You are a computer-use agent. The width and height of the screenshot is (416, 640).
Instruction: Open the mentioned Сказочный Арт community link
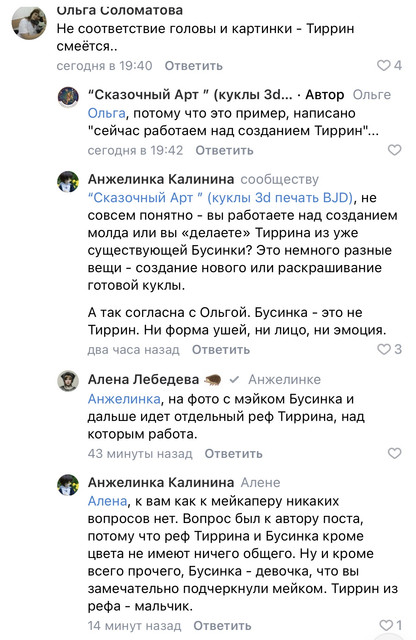coord(220,198)
